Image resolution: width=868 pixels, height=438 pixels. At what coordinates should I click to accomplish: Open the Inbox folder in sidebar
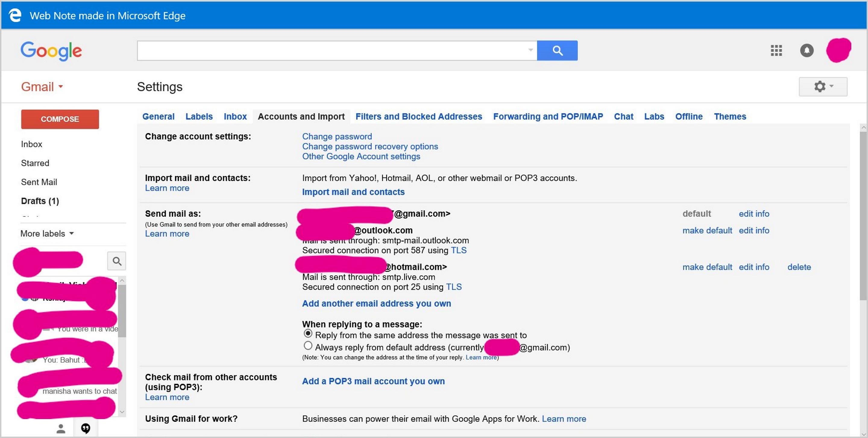(32, 144)
